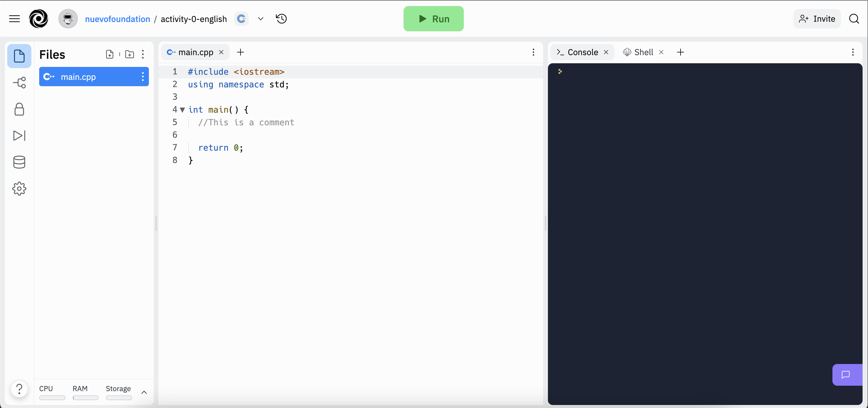Open Settings from the gear icon

pyautogui.click(x=19, y=188)
